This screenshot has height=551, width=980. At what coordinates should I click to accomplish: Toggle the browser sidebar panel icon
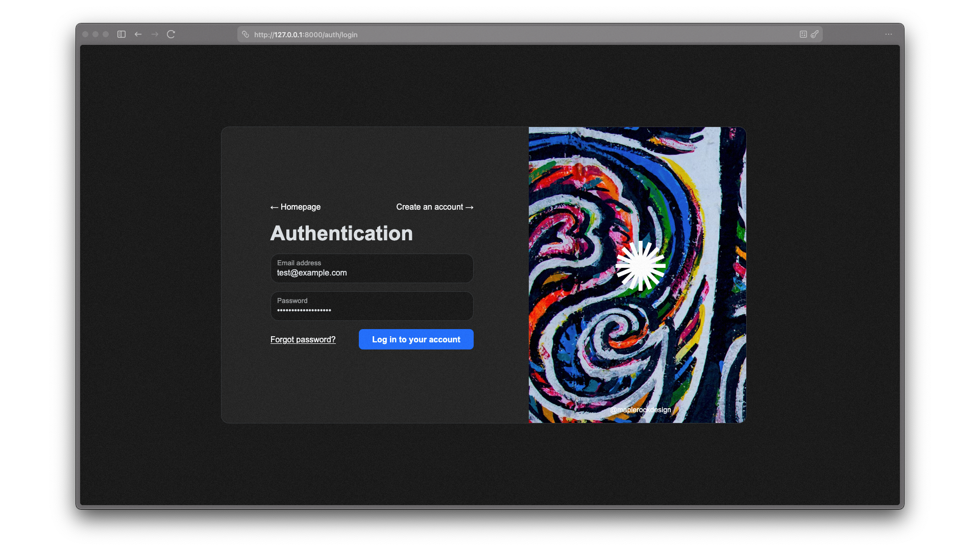[x=121, y=34]
